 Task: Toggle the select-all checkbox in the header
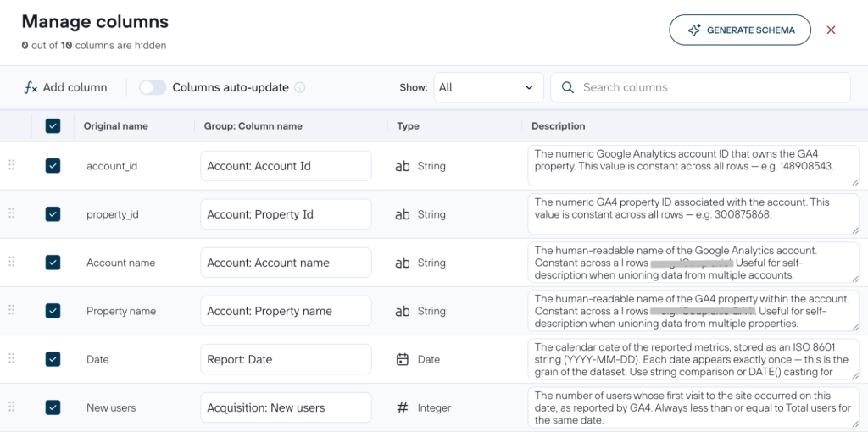[x=53, y=126]
